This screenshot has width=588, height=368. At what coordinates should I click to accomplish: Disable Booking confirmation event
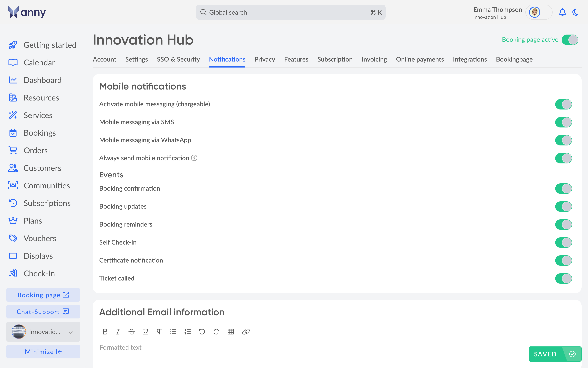point(563,189)
